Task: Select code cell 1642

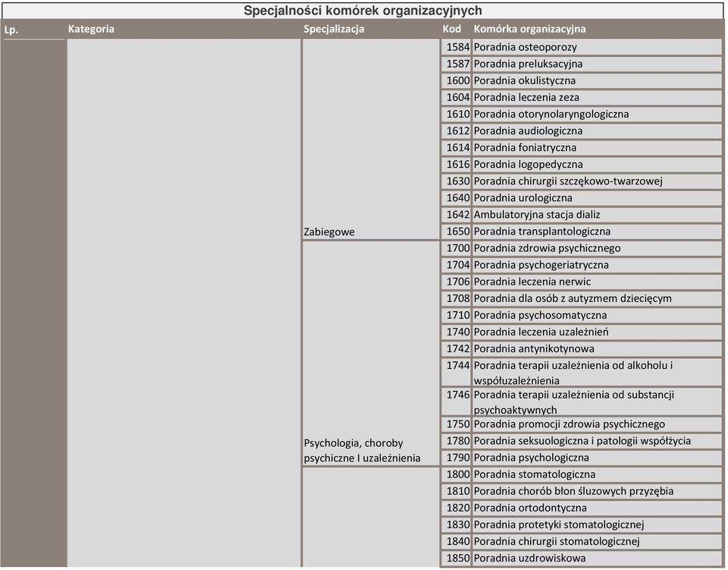Action: (456, 214)
